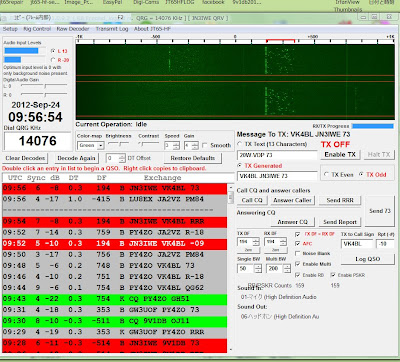
Task: Click the IrfanView Thumbnails desktop shortcut
Action: [348, 6]
